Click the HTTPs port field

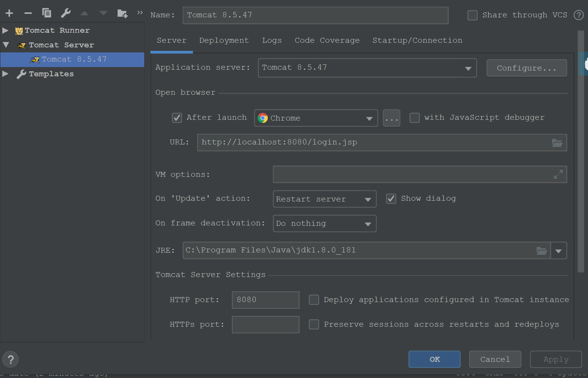(265, 324)
